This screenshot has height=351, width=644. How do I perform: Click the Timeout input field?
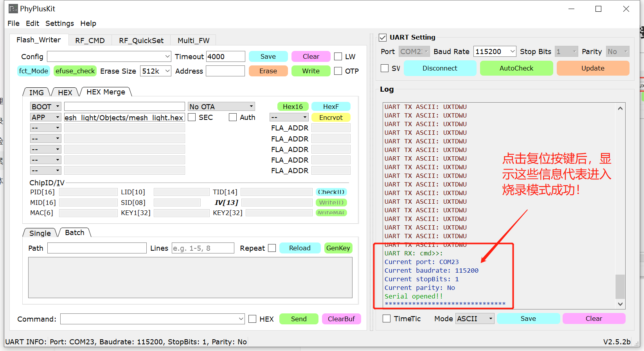click(x=226, y=57)
